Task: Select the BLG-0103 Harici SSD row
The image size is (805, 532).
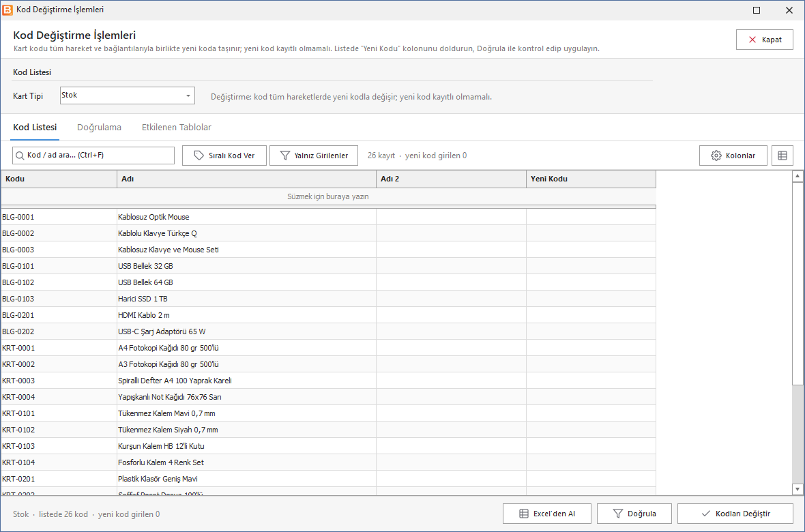Action: tap(328, 299)
